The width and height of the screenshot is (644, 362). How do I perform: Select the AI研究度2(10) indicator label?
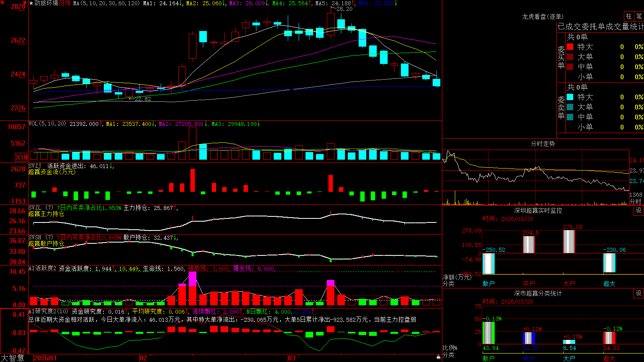(48, 311)
